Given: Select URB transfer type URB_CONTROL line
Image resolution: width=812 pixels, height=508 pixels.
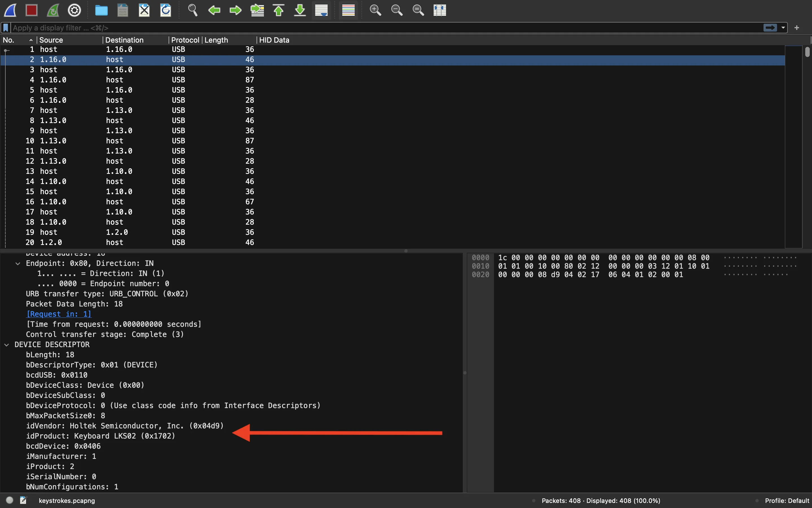Looking at the screenshot, I should point(107,294).
